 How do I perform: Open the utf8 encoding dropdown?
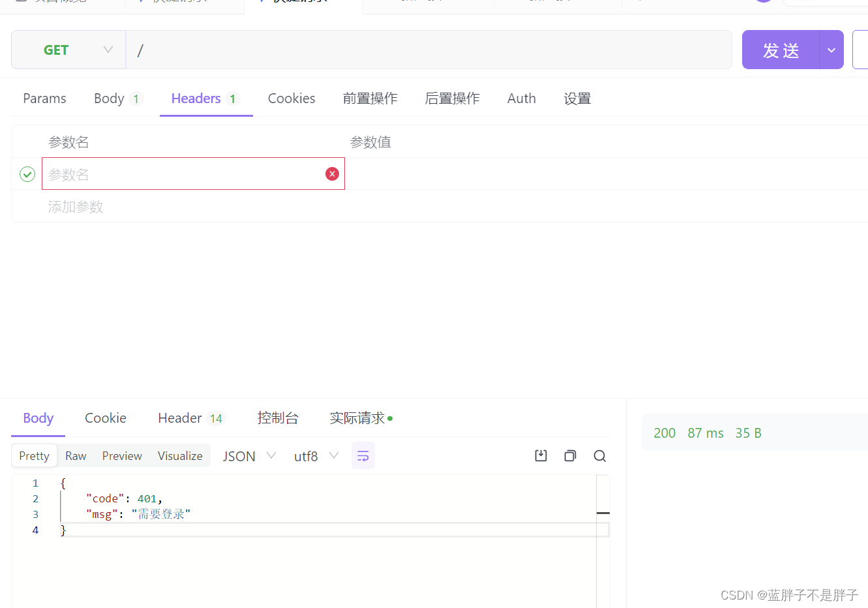coord(316,456)
